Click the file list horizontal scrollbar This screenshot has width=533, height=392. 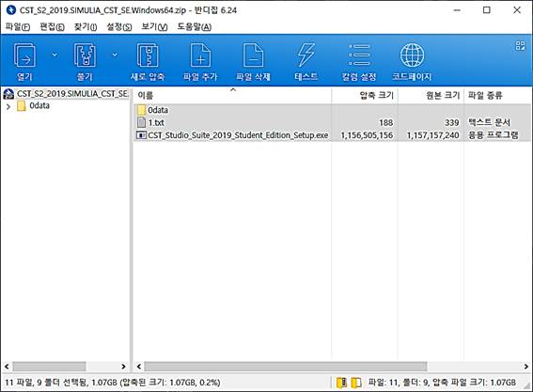[286, 367]
